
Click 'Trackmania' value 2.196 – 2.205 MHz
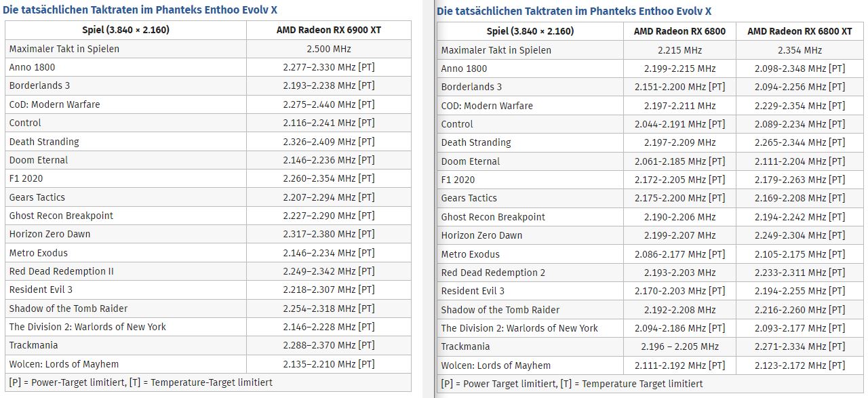pos(679,346)
